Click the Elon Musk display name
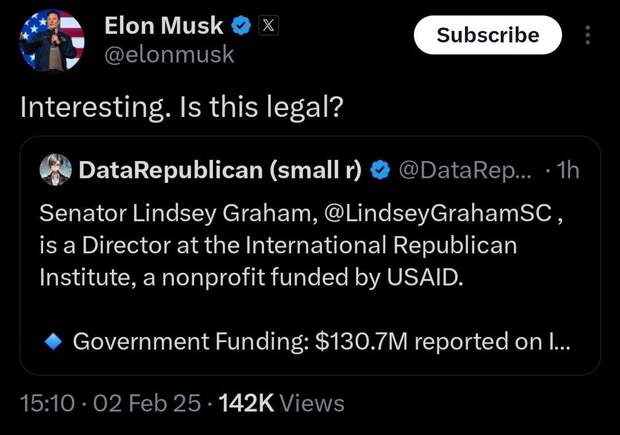Screen dimensions: 620x435 [x=164, y=26]
